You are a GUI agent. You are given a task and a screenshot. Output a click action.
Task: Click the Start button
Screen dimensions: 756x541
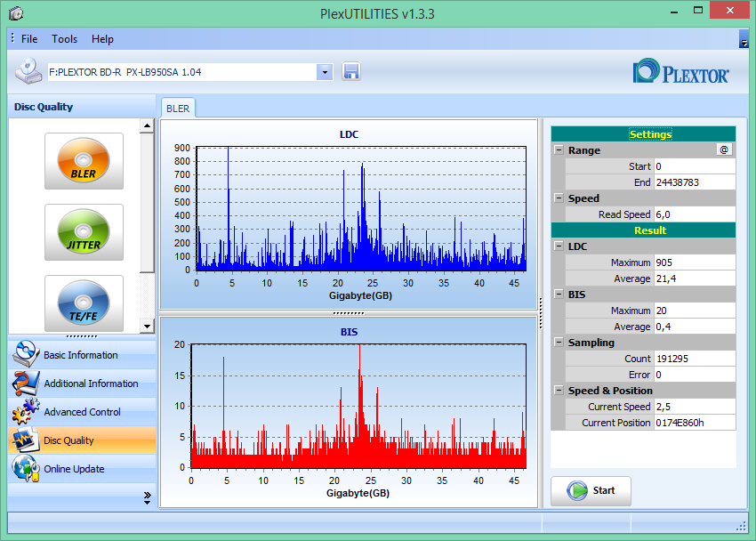coord(591,491)
